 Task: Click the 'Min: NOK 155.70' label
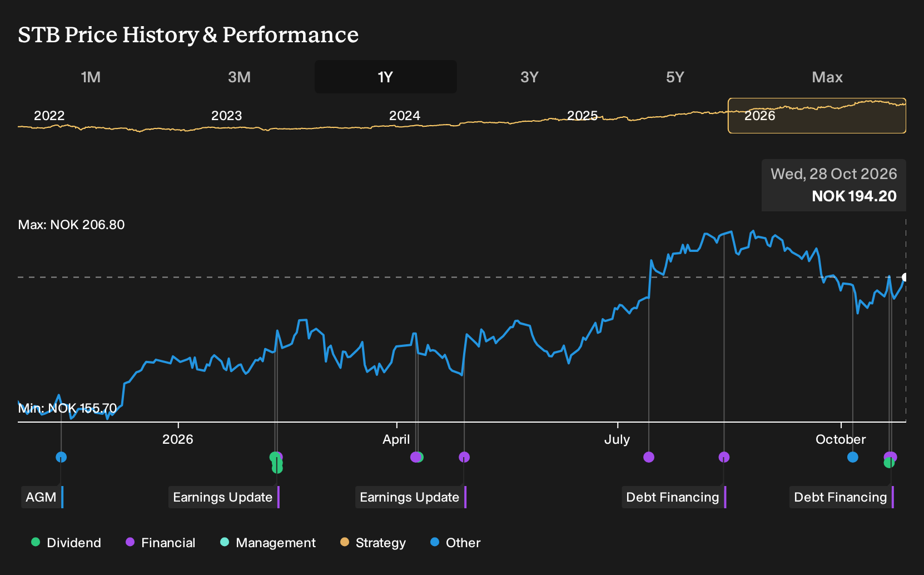click(x=68, y=408)
